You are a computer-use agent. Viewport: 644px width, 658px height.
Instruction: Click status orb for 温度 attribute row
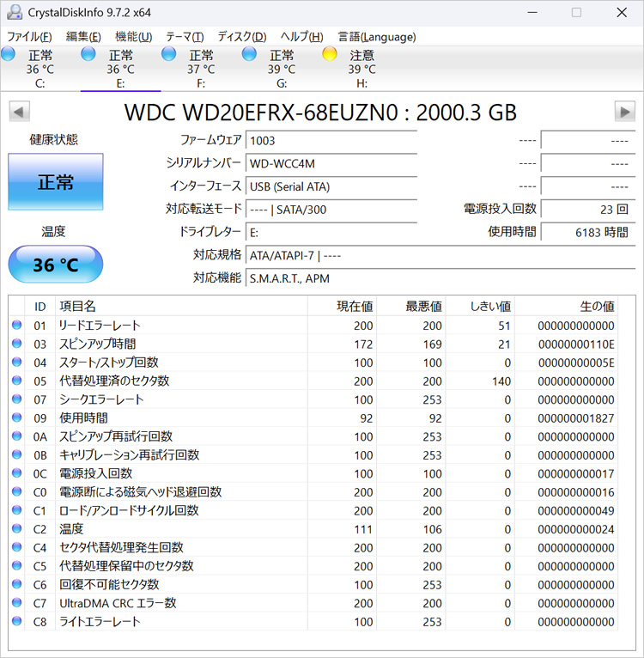[x=17, y=529]
